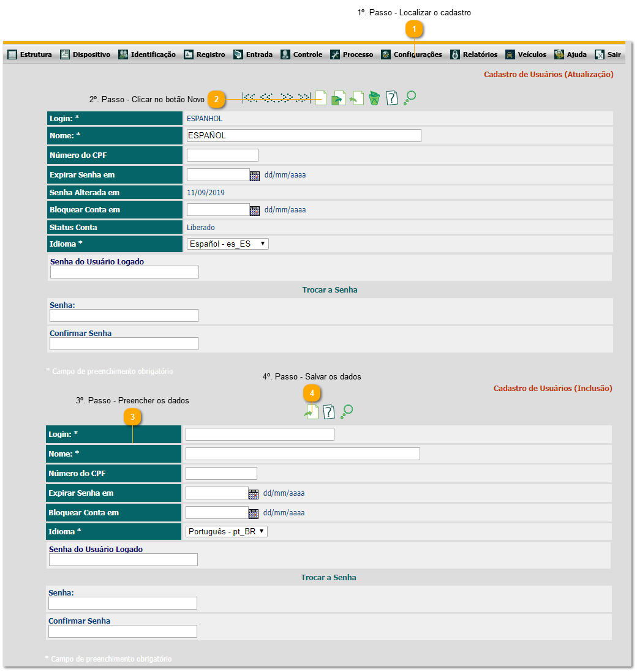This screenshot has height=672, width=637.
Task: Open the Configurações menu
Action: [412, 54]
